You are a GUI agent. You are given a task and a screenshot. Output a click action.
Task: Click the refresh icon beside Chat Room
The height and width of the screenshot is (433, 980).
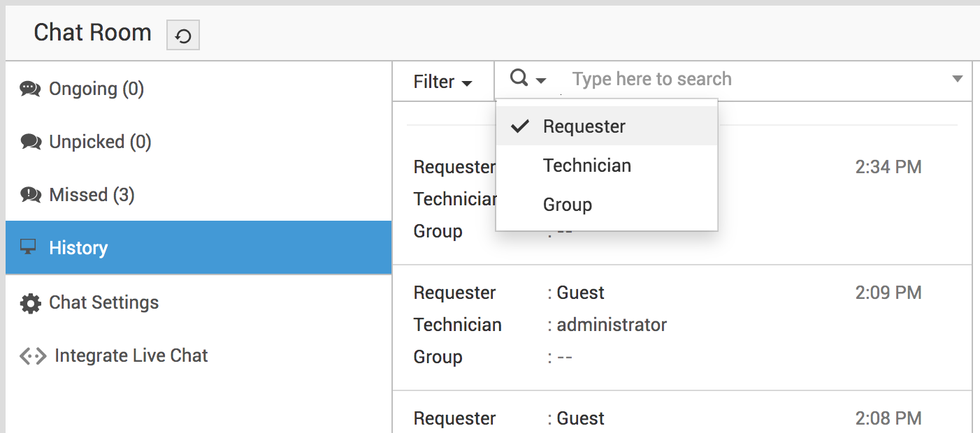click(x=183, y=36)
